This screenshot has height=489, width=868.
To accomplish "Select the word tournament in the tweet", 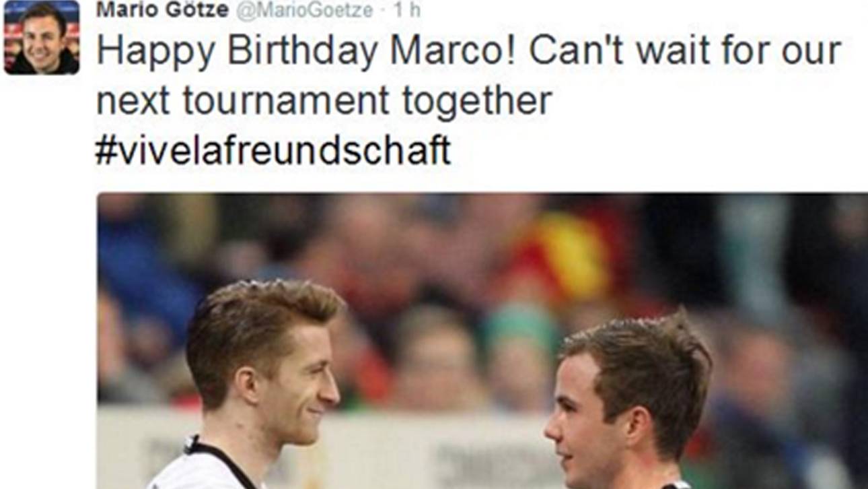I will (286, 102).
